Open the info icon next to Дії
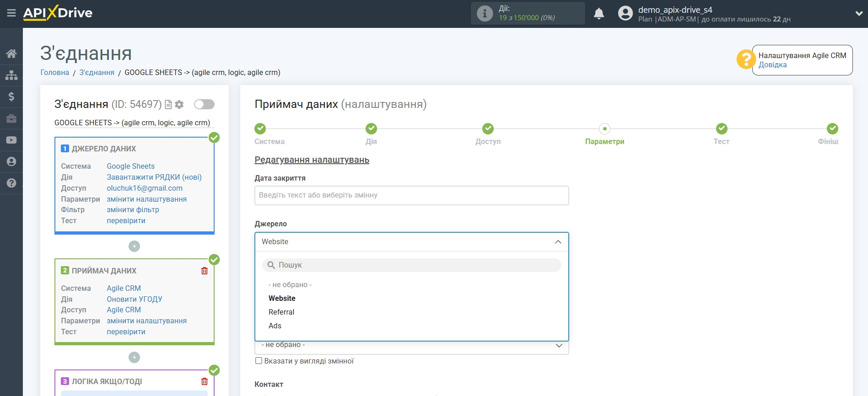 click(485, 13)
